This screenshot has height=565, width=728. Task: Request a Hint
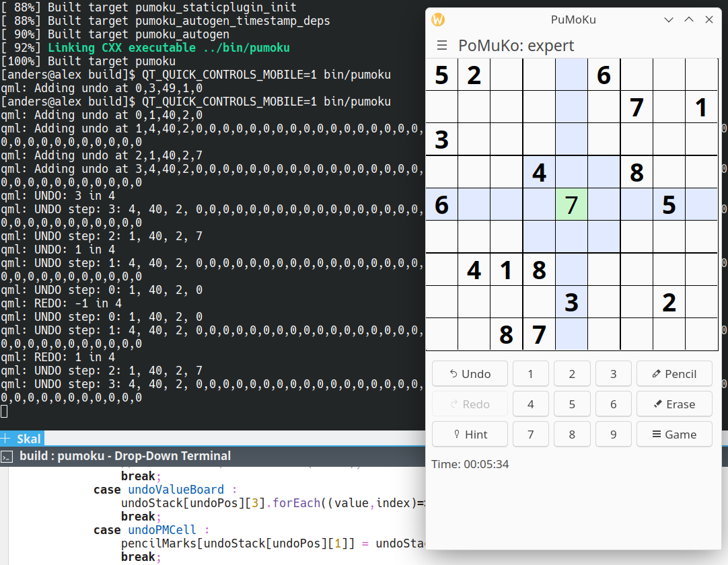tap(470, 434)
